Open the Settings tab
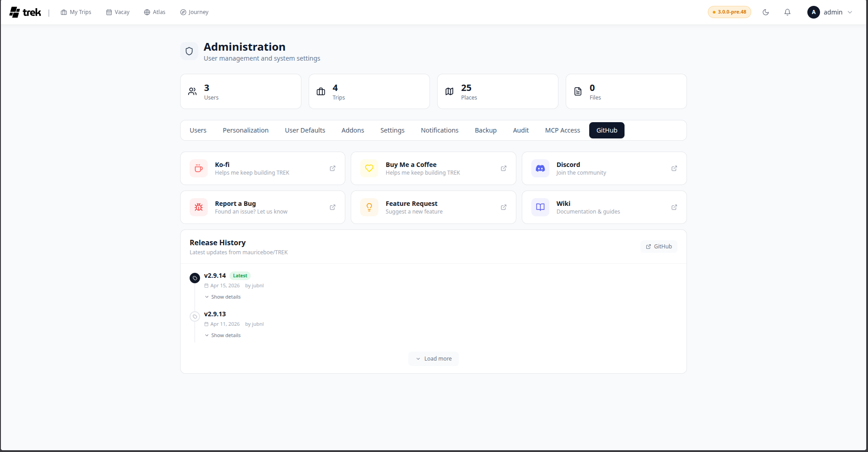The image size is (868, 452). (392, 130)
